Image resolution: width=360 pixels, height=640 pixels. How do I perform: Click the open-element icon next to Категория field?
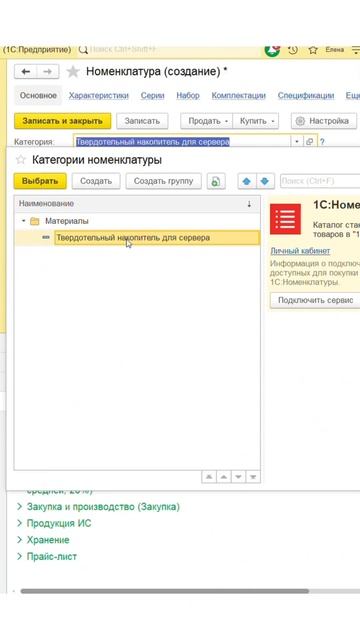point(309,142)
